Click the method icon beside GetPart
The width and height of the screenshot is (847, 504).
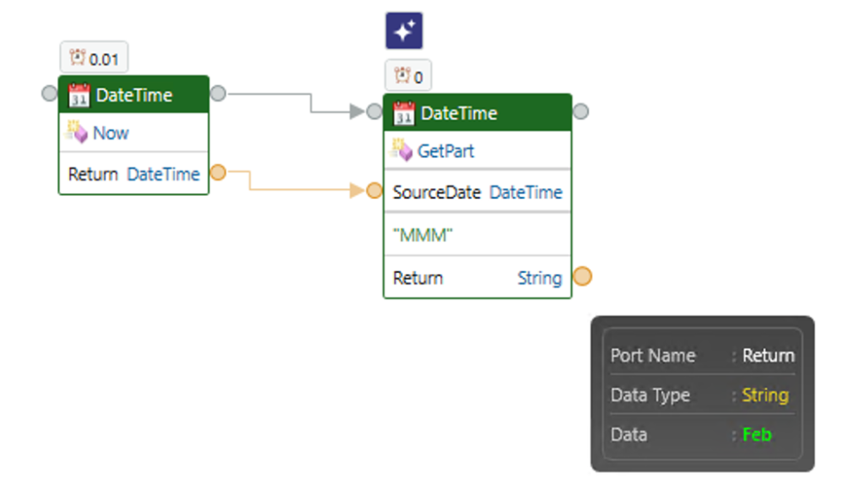coord(402,150)
